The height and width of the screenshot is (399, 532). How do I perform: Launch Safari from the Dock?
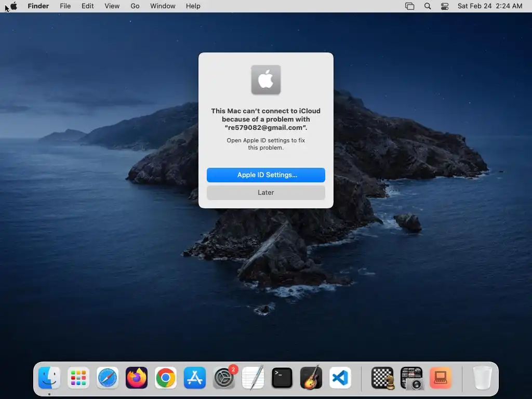pyautogui.click(x=108, y=378)
